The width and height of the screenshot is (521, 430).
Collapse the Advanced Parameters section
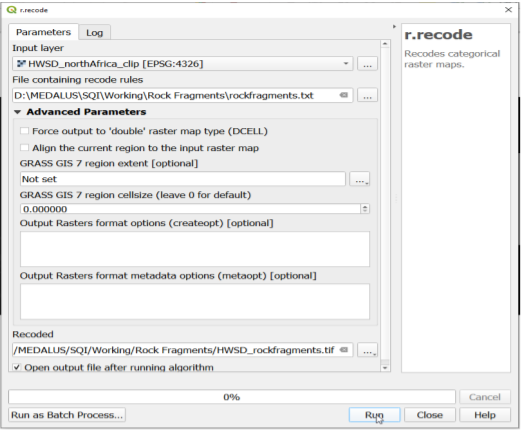[18, 112]
